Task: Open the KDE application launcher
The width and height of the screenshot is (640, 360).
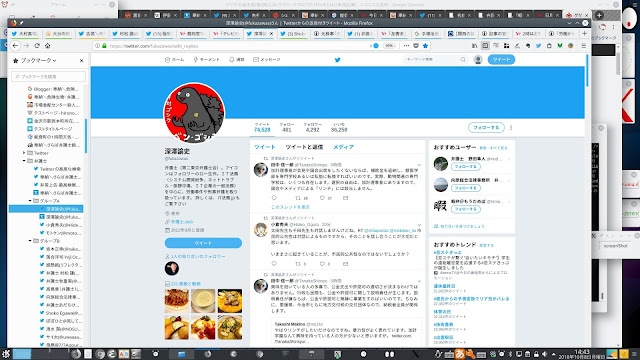Action: tap(6, 354)
